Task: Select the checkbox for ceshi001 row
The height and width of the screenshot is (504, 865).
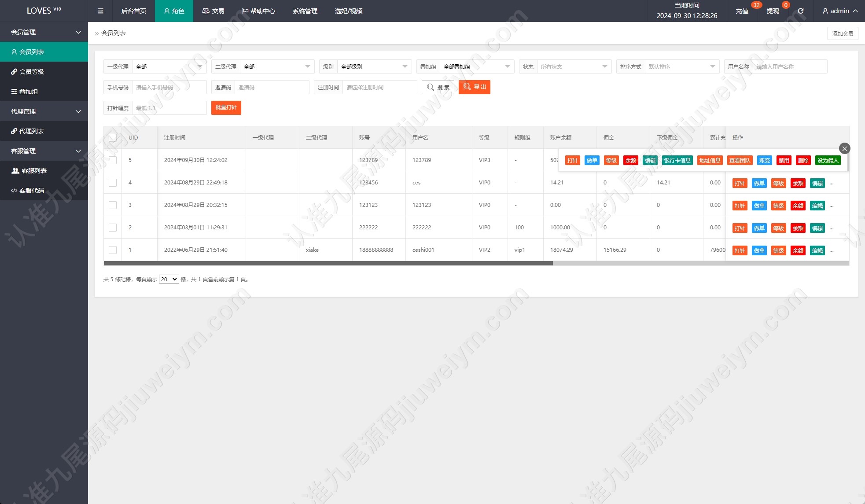Action: click(x=113, y=250)
